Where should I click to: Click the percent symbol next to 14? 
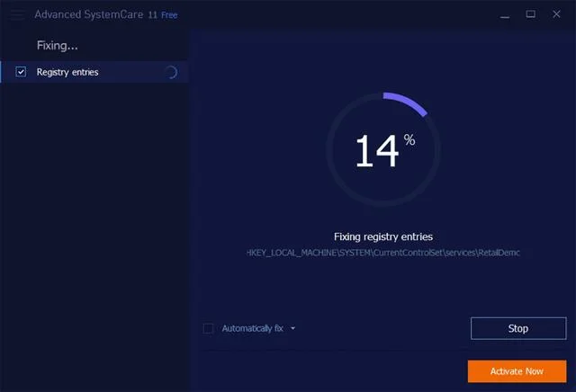coord(409,140)
